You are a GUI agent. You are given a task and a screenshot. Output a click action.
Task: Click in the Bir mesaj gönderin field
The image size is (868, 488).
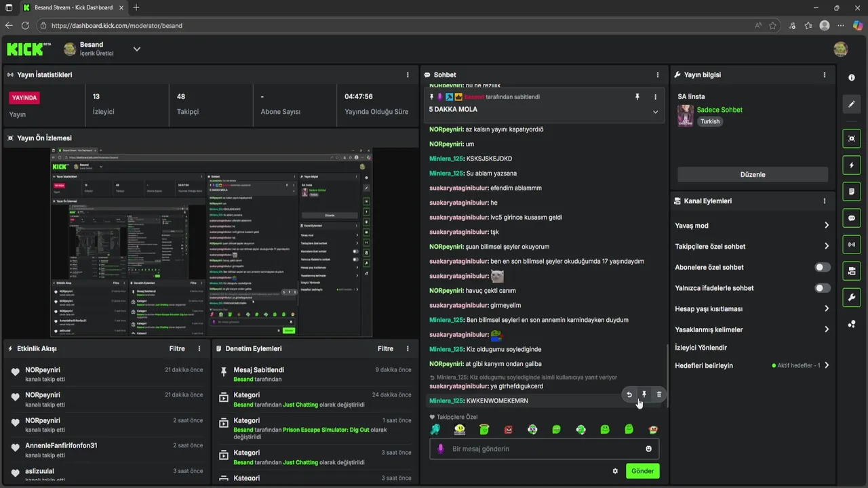[545, 449]
